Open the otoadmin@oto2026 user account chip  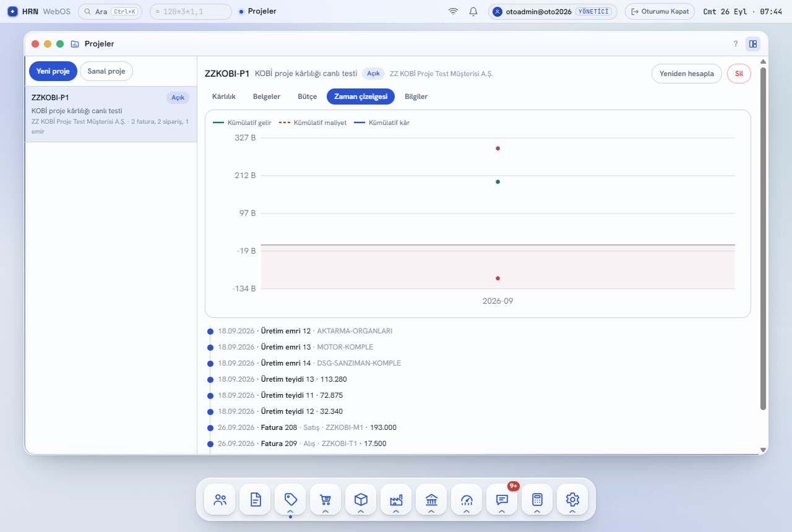(x=553, y=12)
